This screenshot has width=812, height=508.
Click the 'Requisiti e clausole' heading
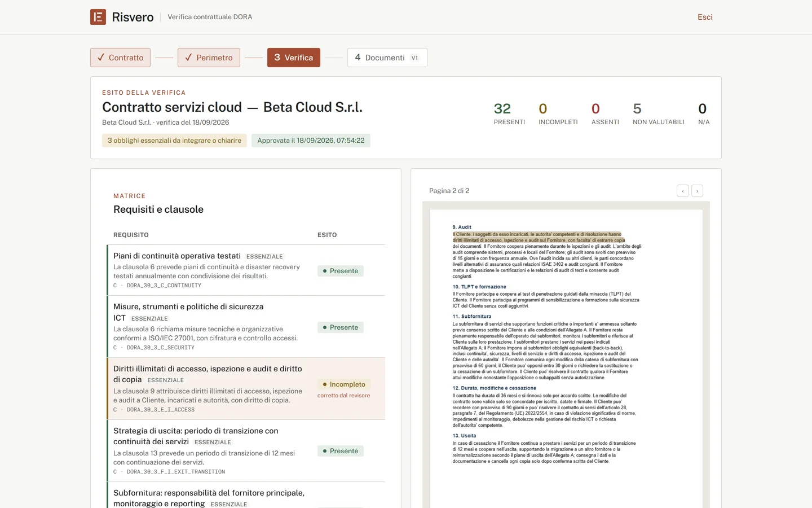coord(158,209)
